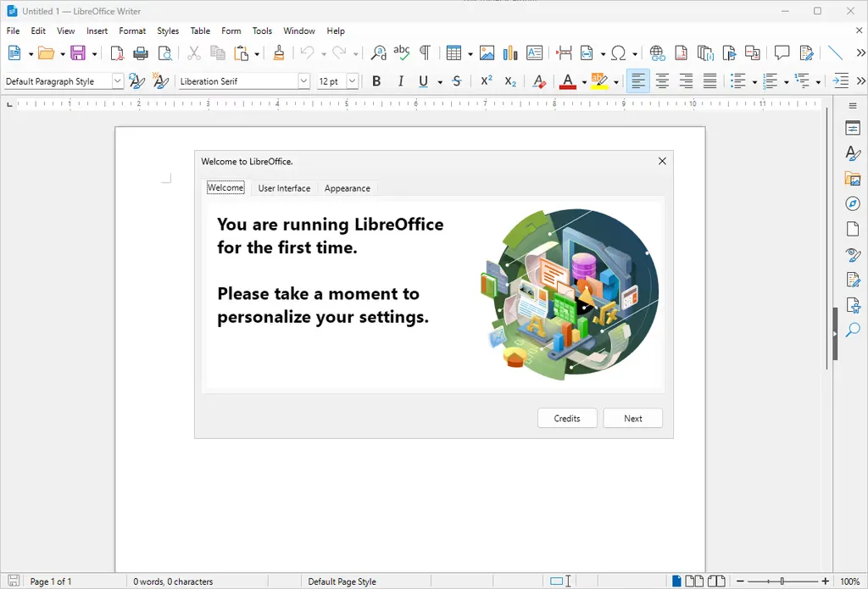Insert a special character (Omega icon)

[x=619, y=53]
